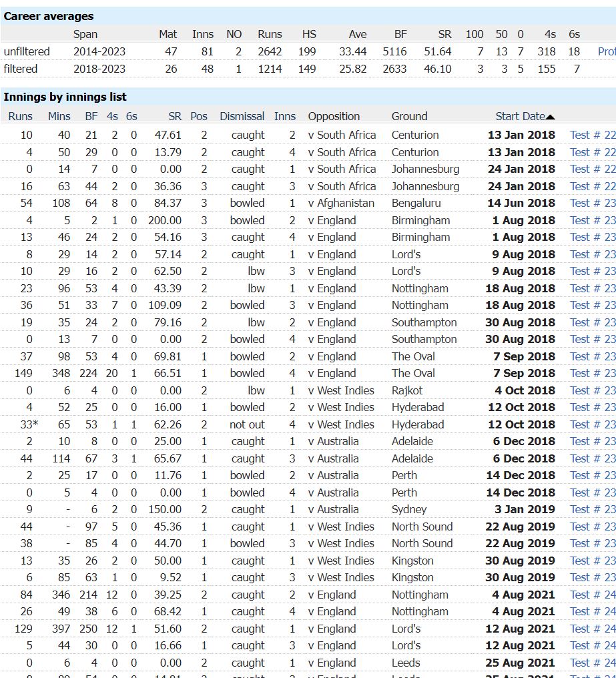The image size is (616, 678).
Task: Open Test link for 16-run Johannesburg innings
Action: 593,186
